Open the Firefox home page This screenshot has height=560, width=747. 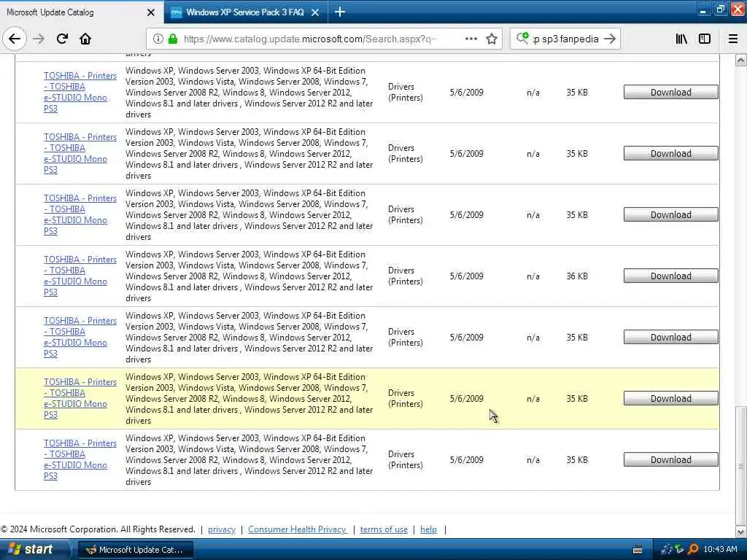tap(85, 39)
